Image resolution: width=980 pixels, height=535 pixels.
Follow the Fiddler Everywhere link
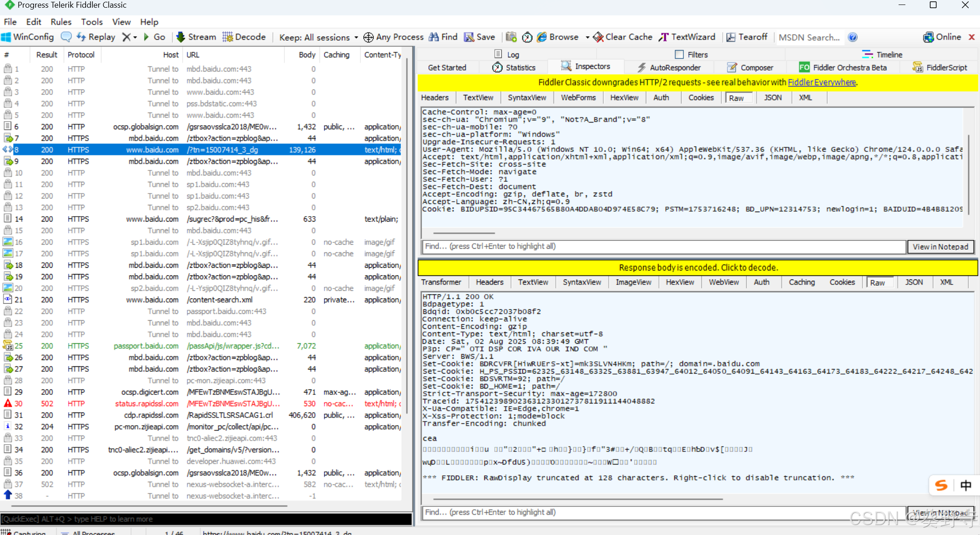pos(822,82)
